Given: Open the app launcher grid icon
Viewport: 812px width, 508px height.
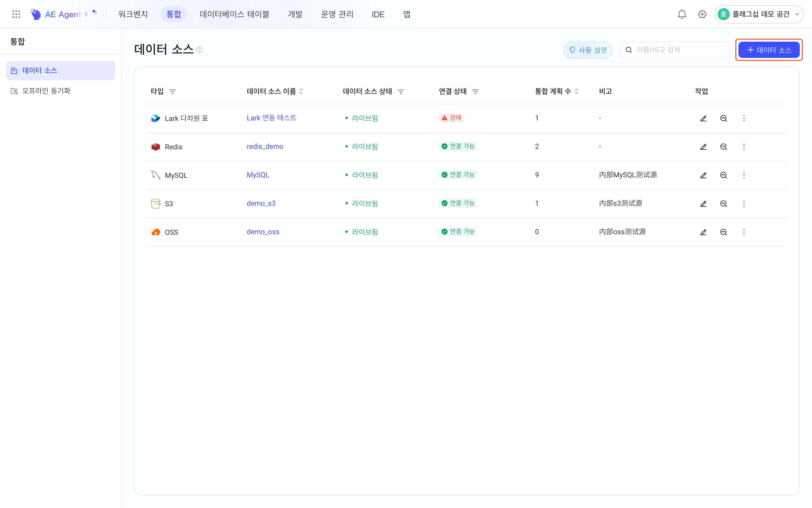Looking at the screenshot, I should click(16, 14).
